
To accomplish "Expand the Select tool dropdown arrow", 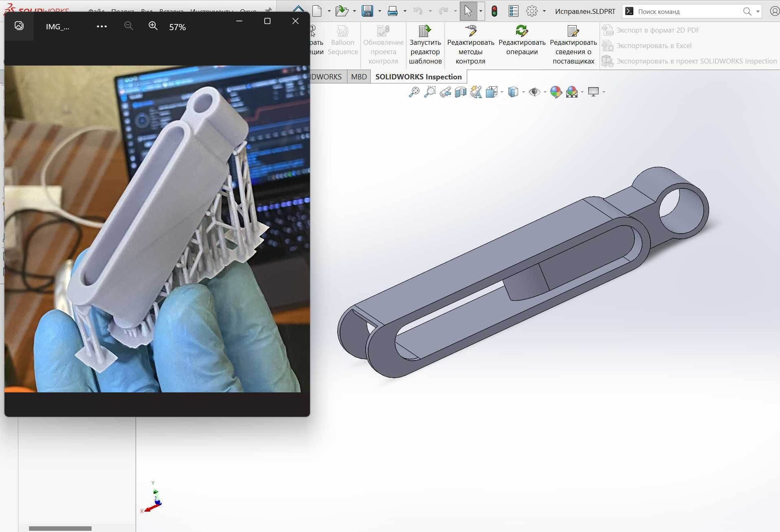I will tap(481, 11).
